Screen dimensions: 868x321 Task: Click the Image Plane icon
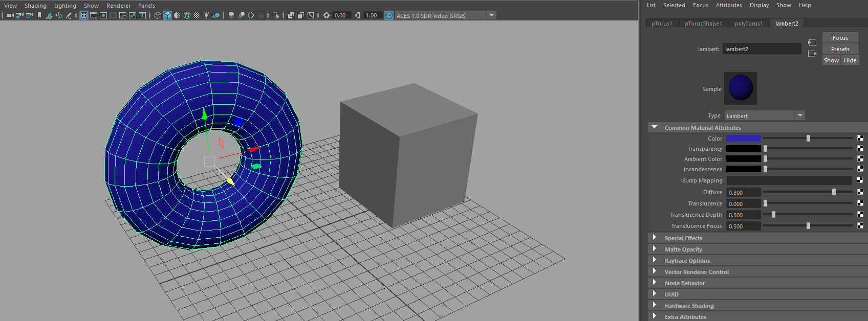(49, 15)
